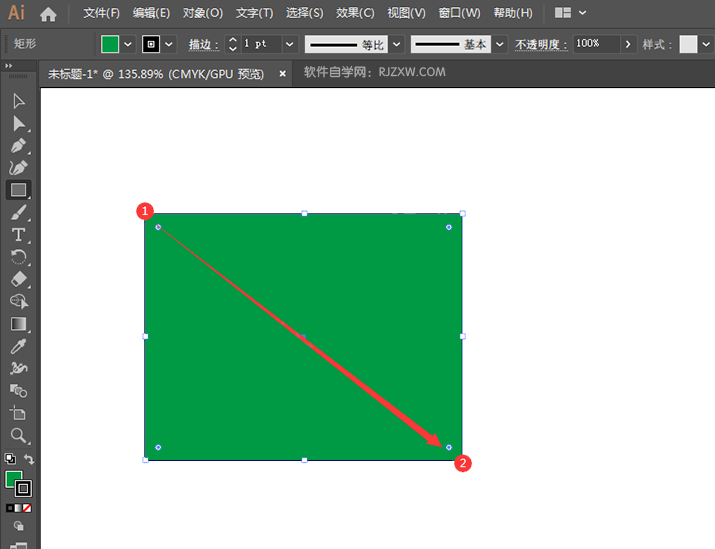Click the opacity 100% input field

tap(596, 45)
